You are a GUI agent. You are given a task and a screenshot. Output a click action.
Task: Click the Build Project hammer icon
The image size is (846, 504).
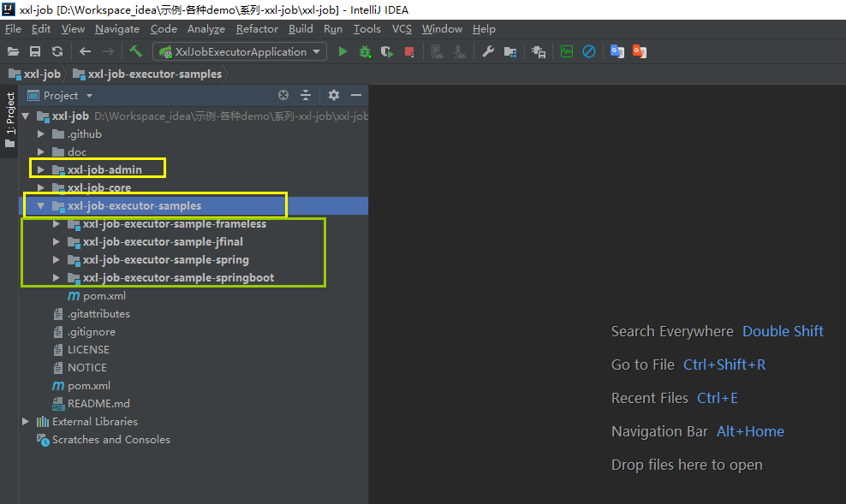tap(135, 51)
